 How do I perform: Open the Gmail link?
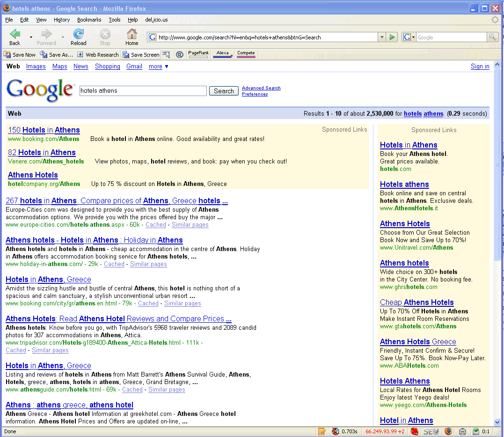coord(134,67)
